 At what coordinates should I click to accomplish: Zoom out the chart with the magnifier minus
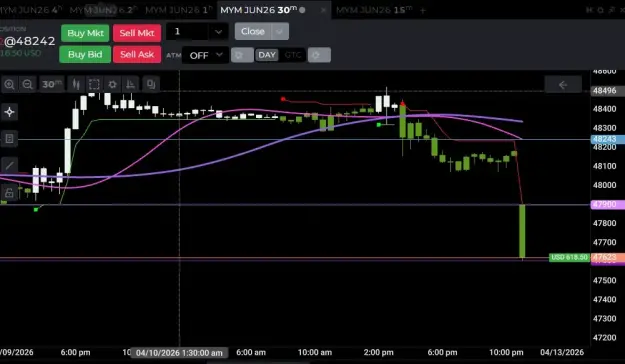tap(28, 84)
